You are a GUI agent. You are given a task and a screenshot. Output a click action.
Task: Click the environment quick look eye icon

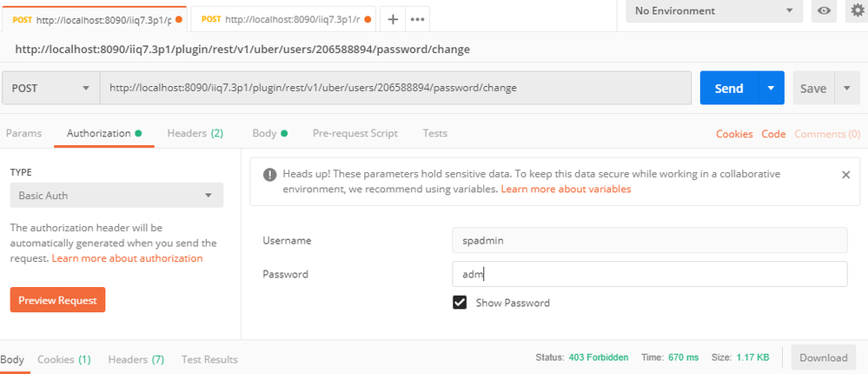coord(824,10)
